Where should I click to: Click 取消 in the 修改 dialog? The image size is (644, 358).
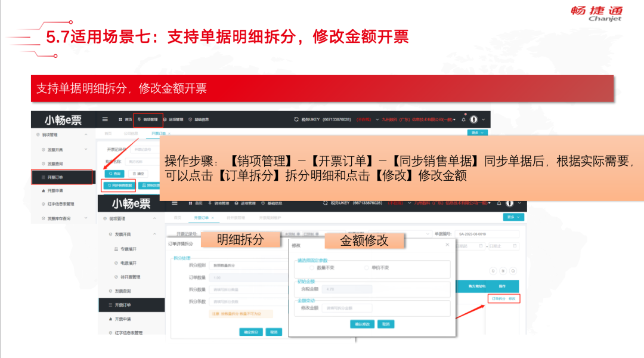point(386,325)
